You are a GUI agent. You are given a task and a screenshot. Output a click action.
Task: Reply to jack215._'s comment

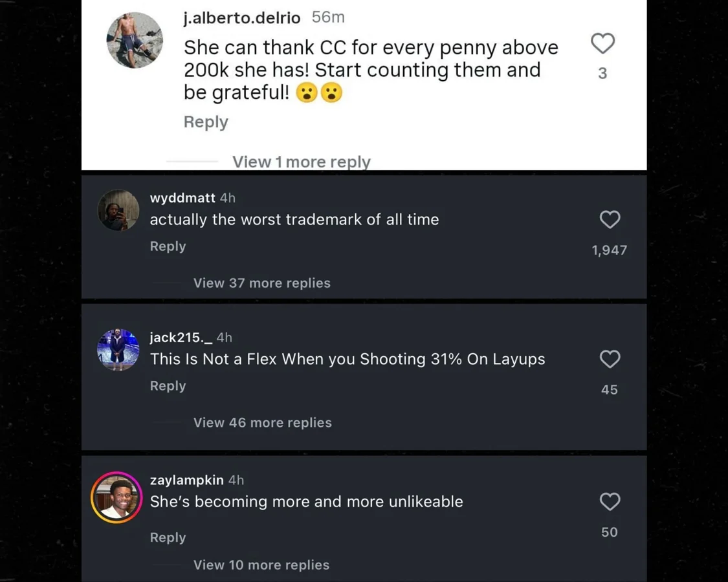tap(168, 386)
